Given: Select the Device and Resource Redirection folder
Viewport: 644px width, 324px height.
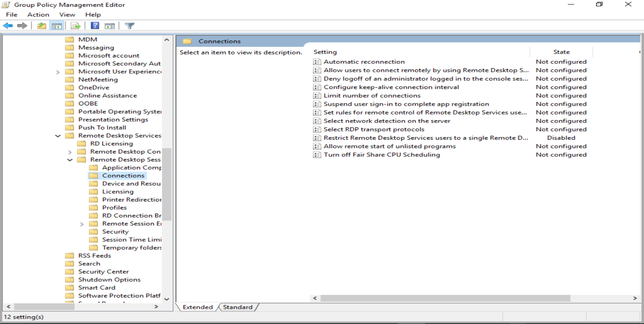Looking at the screenshot, I should click(x=131, y=184).
